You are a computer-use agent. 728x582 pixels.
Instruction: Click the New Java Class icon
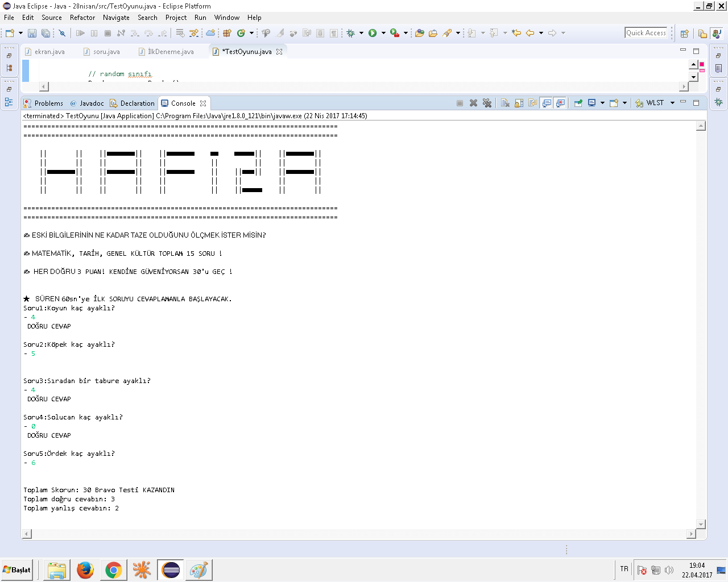coord(241,33)
